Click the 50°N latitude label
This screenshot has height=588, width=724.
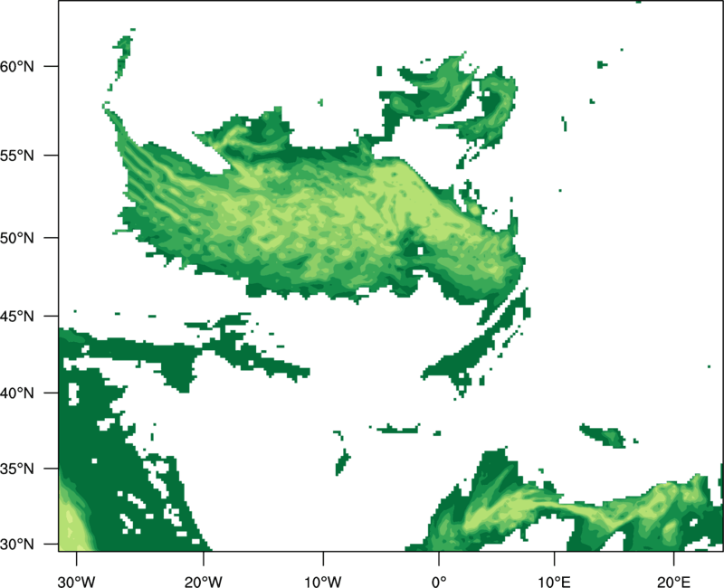(17, 238)
